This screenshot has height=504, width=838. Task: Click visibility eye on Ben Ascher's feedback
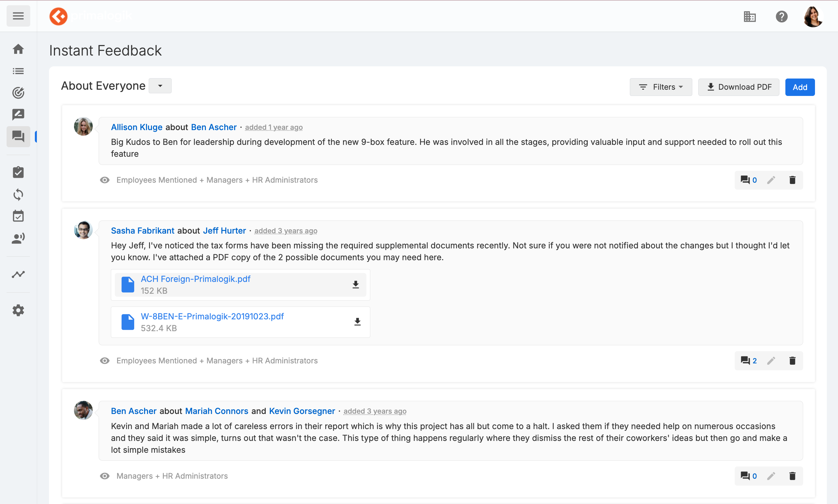[105, 476]
